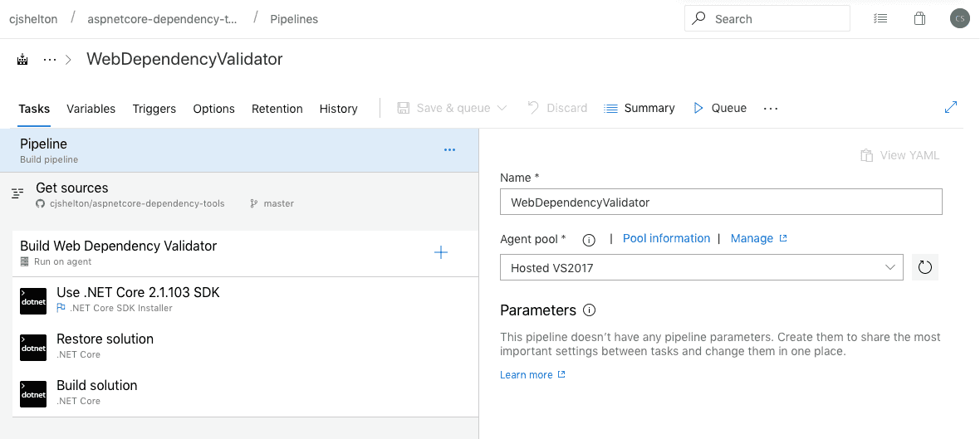
Task: Click the Search box
Action: point(767,19)
